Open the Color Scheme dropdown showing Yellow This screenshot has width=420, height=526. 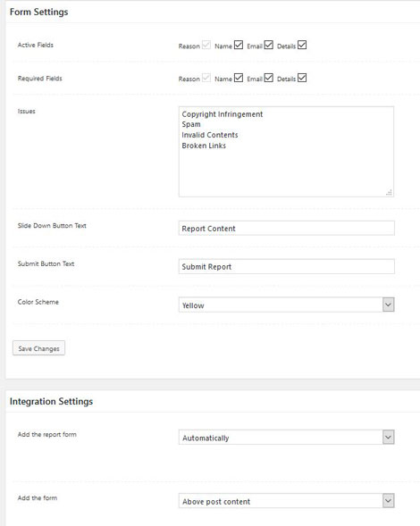(x=286, y=305)
